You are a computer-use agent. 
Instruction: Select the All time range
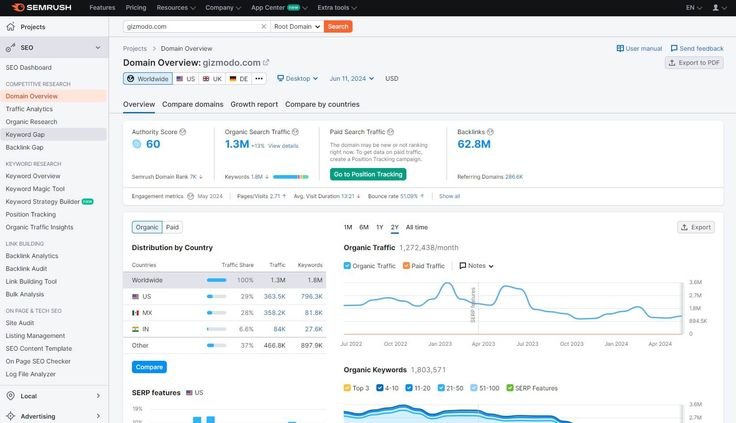pyautogui.click(x=417, y=227)
